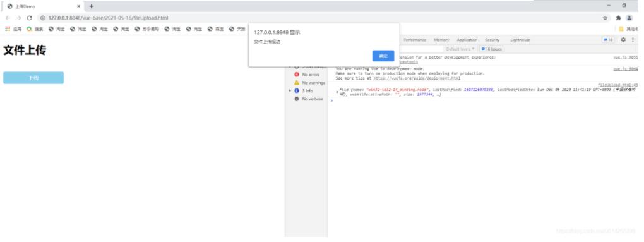Click the yellow warning icon in console sidebar
This screenshot has height=242, width=644.
297,83
